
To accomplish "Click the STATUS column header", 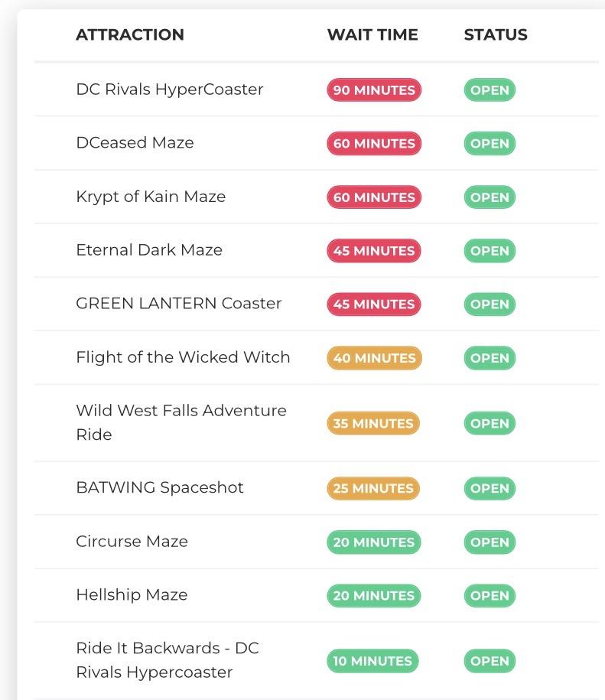I will pyautogui.click(x=496, y=35).
